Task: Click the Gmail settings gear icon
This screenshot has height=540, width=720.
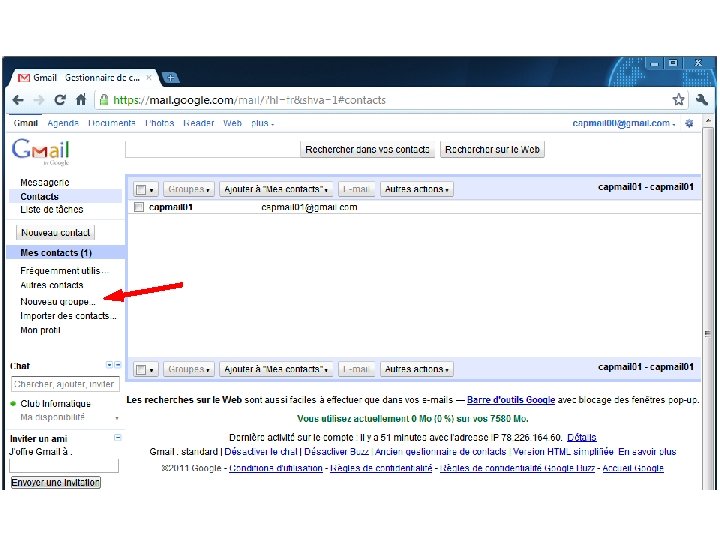Action: click(x=689, y=123)
